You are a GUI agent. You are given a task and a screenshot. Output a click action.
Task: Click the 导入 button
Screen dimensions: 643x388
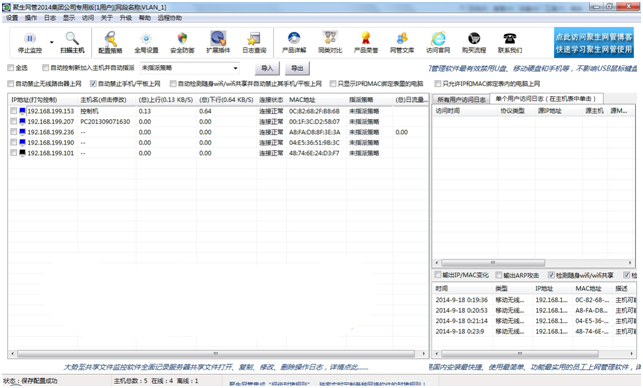(267, 68)
